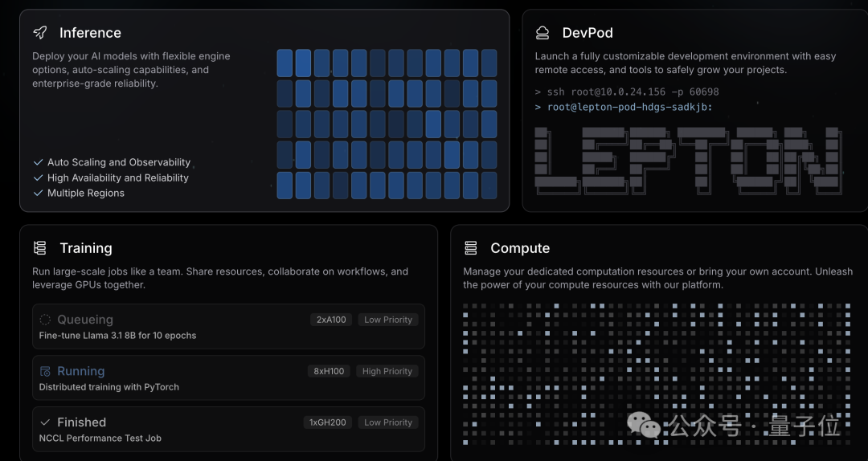Image resolution: width=868 pixels, height=461 pixels.
Task: Click the Training stack icon
Action: coord(40,248)
